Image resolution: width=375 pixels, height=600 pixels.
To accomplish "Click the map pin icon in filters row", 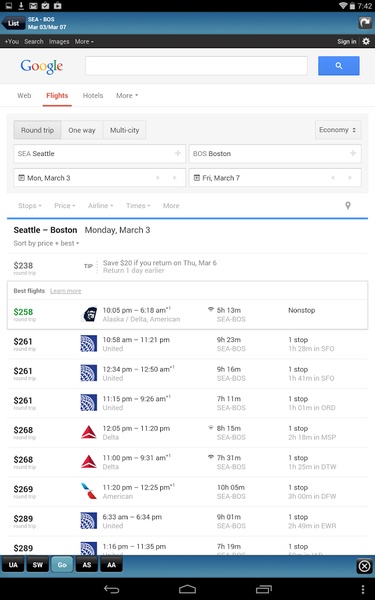I will click(x=348, y=205).
